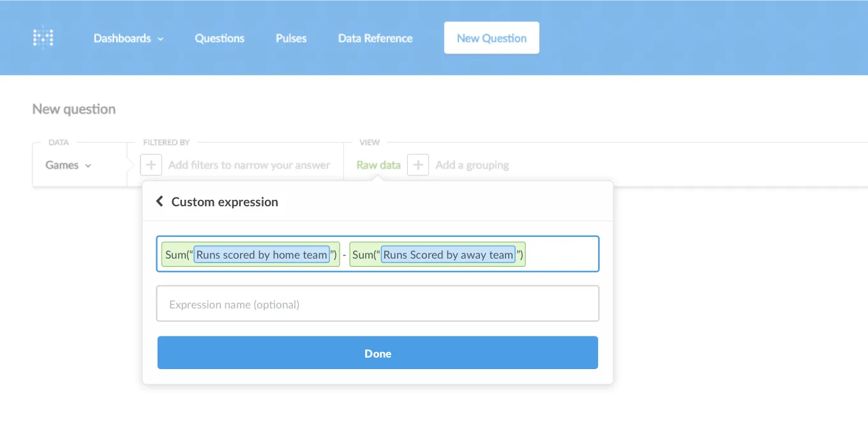The image size is (868, 447).
Task: Select the 'Runs scored by home team' token
Action: (x=262, y=255)
